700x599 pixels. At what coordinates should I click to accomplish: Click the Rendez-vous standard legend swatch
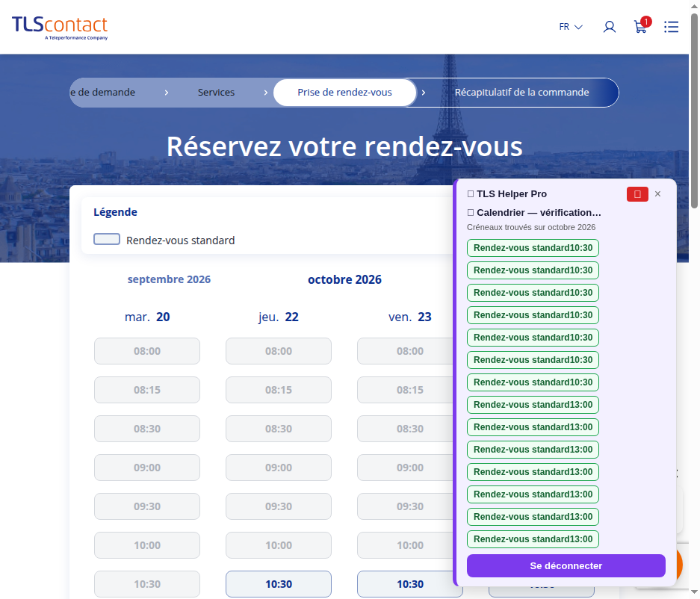click(x=107, y=239)
